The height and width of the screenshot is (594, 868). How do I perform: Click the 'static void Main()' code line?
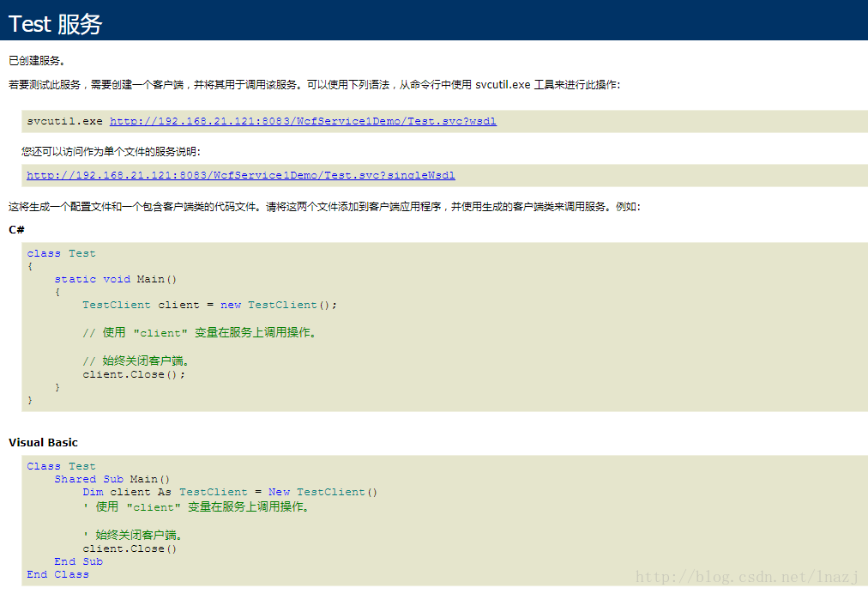(x=115, y=279)
